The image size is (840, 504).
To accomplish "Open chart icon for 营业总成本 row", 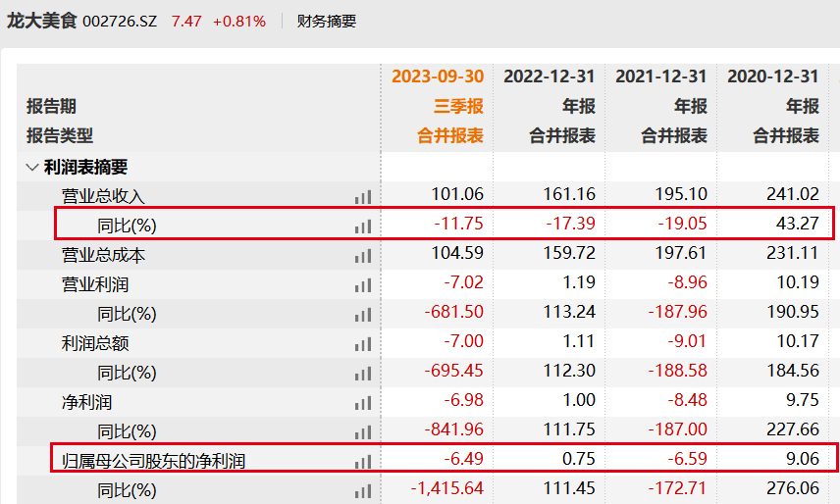I will point(363,256).
